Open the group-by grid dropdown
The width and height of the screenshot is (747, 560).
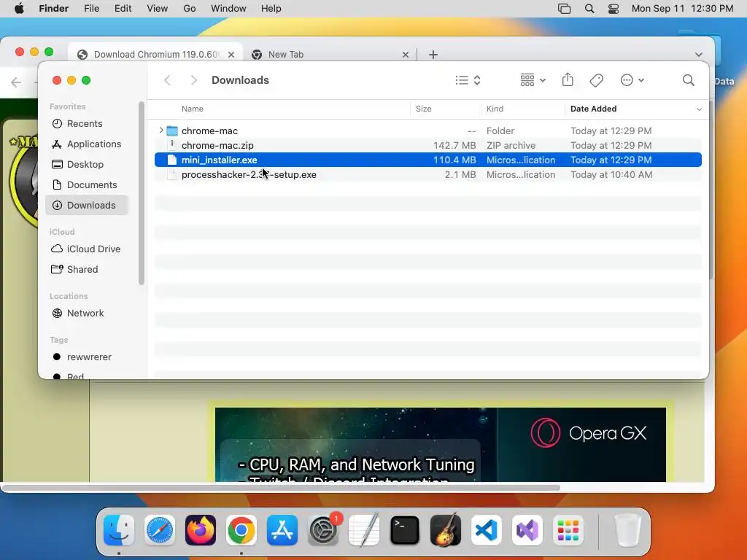(x=533, y=80)
